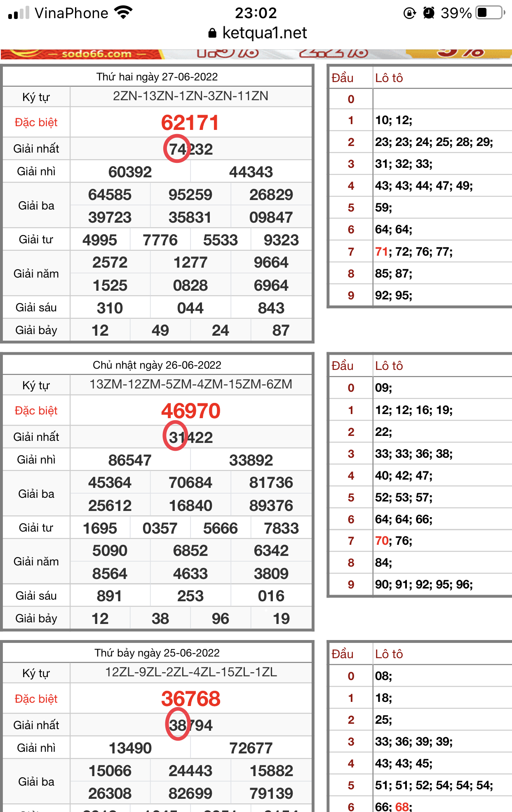Tap the cellular signal bars icon
The height and width of the screenshot is (812, 512).
(19, 13)
